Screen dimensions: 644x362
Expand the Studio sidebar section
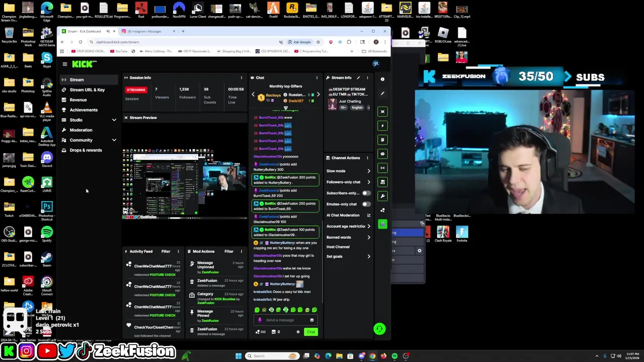[x=114, y=120]
